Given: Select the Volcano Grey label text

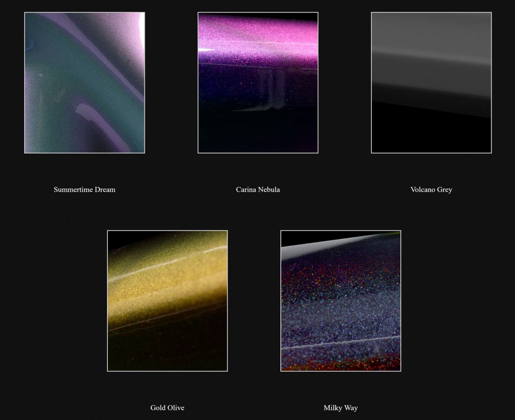Looking at the screenshot, I should 431,190.
